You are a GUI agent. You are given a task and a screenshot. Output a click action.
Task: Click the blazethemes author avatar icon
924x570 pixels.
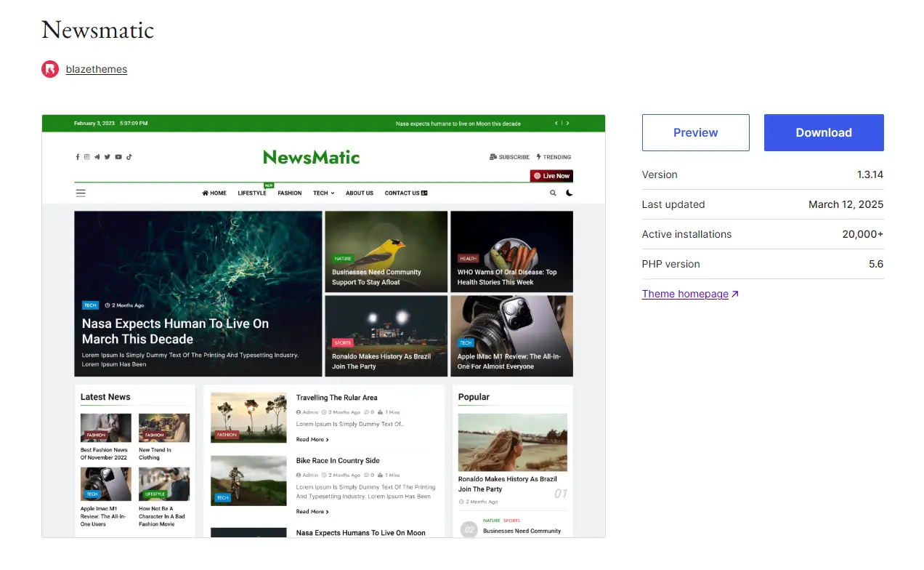pyautogui.click(x=50, y=69)
